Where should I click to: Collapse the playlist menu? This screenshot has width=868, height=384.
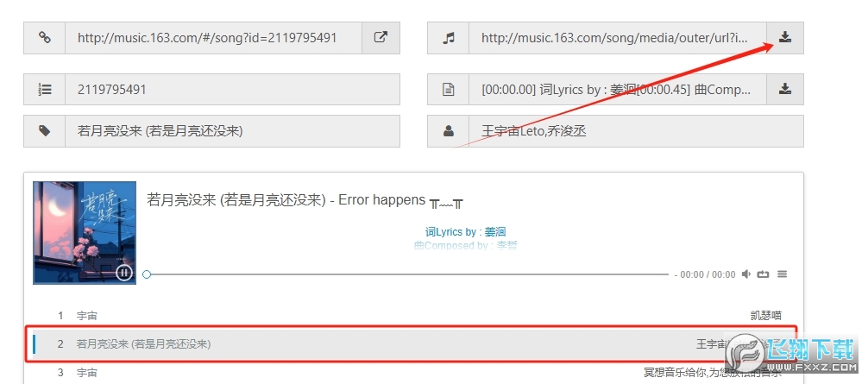pyautogui.click(x=782, y=274)
